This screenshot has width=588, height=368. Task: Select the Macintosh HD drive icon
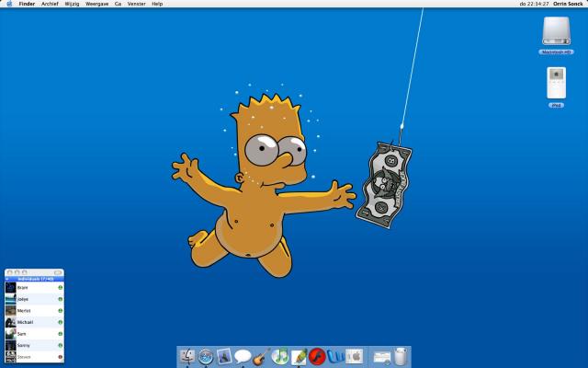(556, 30)
